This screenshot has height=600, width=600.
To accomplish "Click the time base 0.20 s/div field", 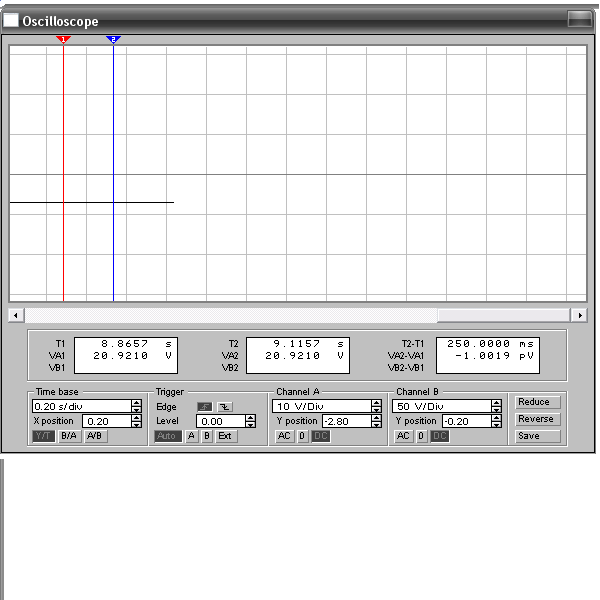I will coord(82,406).
